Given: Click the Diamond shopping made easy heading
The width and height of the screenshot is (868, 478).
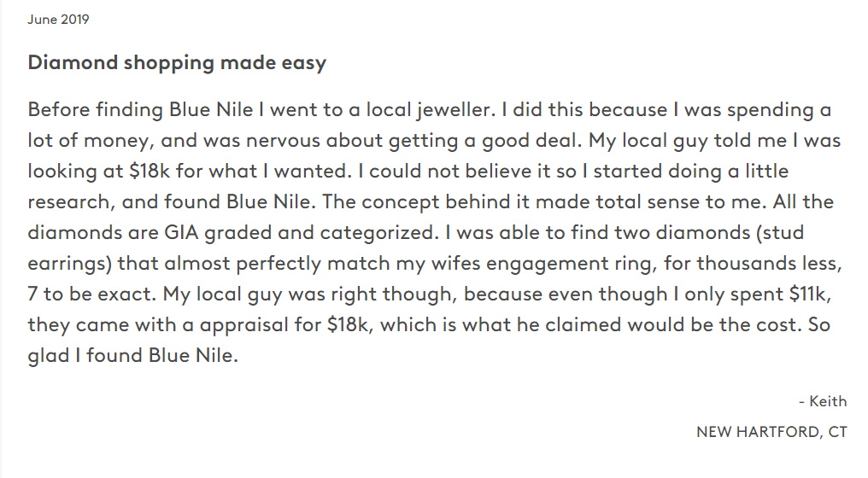Looking at the screenshot, I should pos(177,62).
